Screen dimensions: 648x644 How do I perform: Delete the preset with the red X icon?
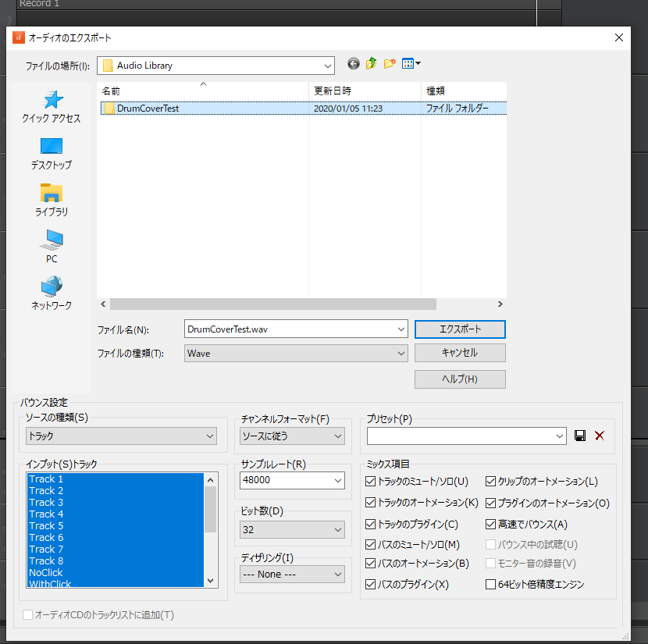(x=600, y=436)
